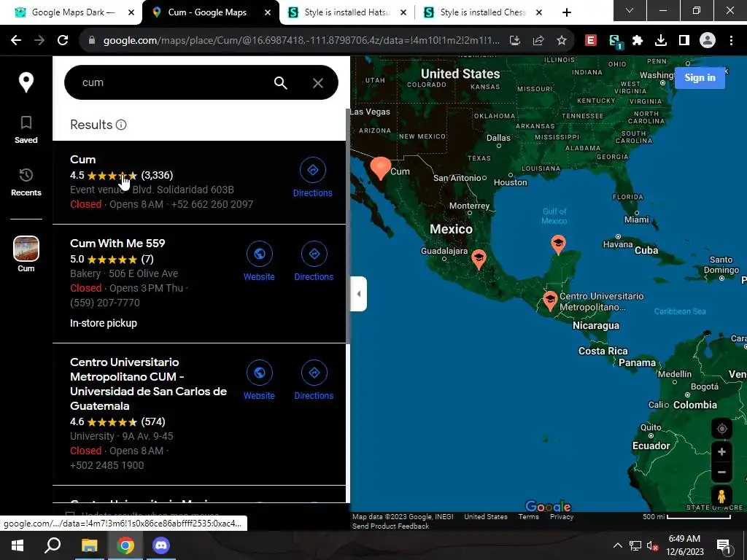The height and width of the screenshot is (560, 747).
Task: Open the Recents history panel
Action: point(26,182)
